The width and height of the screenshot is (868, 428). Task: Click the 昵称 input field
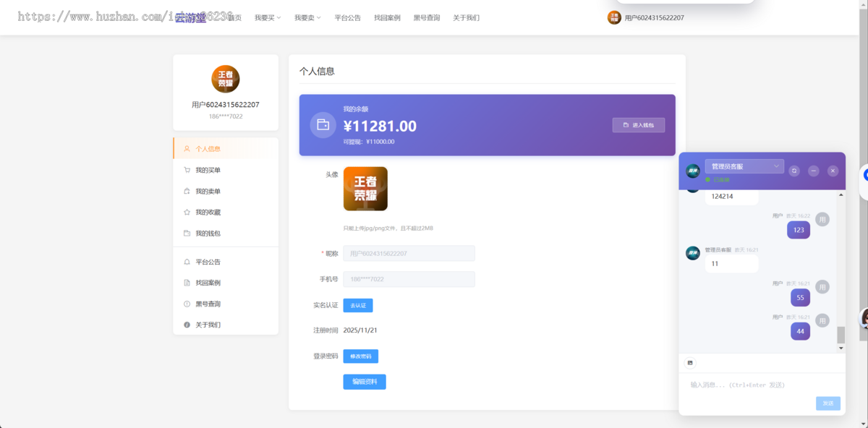409,253
